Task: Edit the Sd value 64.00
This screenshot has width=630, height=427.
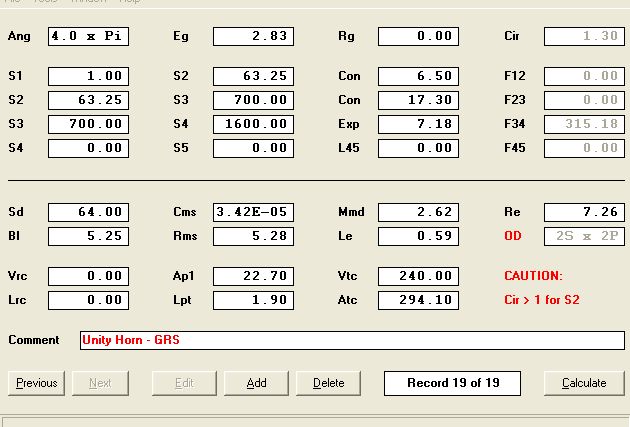Action: coord(88,212)
